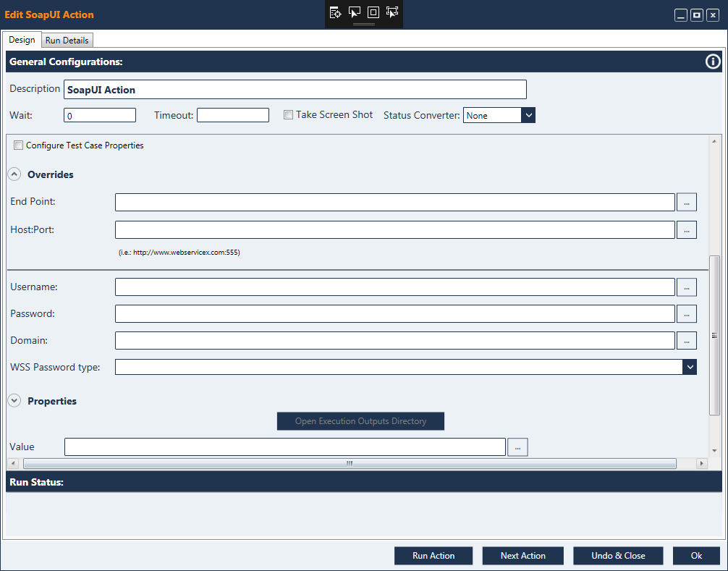This screenshot has width=728, height=571.
Task: Close the Edit SoapUI Action window
Action: (713, 15)
